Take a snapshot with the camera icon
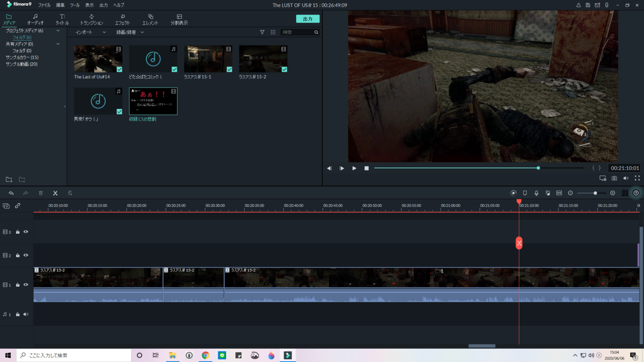 (x=614, y=178)
